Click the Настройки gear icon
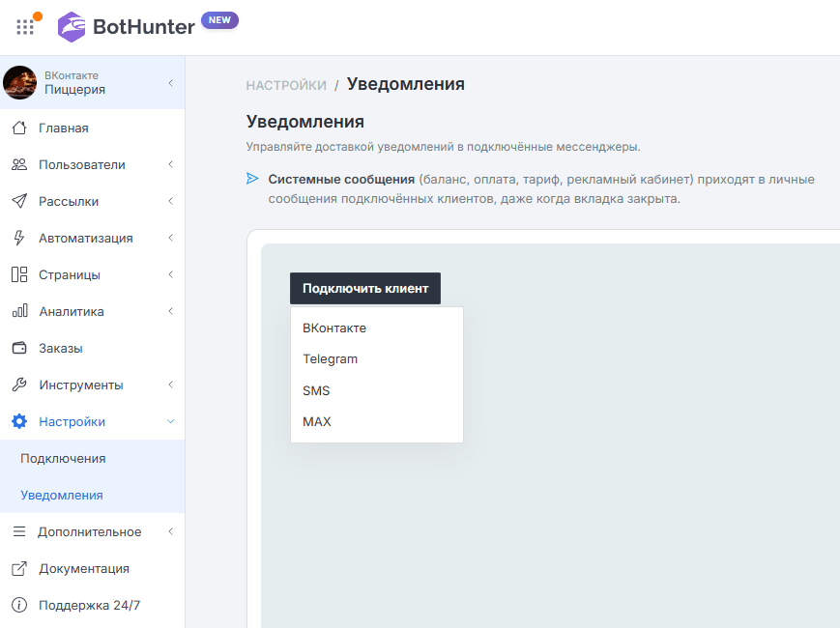This screenshot has width=840, height=628. [19, 421]
